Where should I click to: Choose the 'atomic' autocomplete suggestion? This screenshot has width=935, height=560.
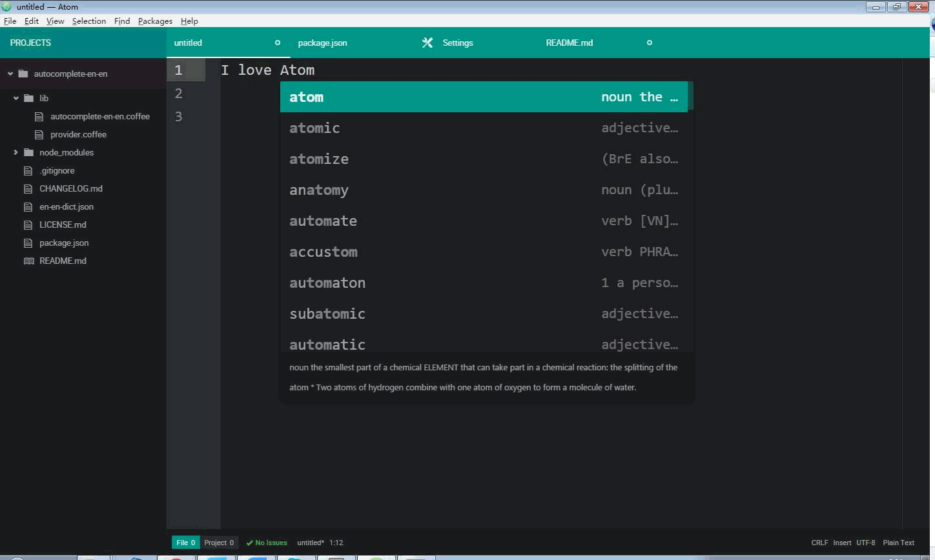(484, 128)
